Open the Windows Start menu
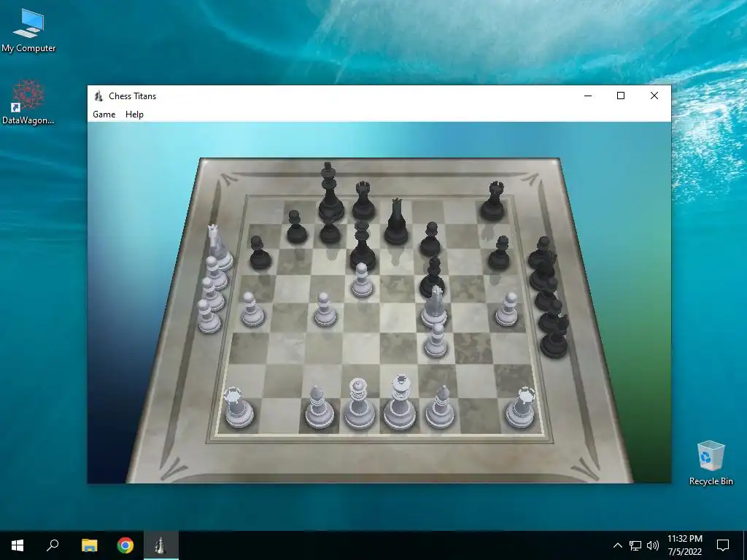Image resolution: width=747 pixels, height=560 pixels. tap(18, 545)
